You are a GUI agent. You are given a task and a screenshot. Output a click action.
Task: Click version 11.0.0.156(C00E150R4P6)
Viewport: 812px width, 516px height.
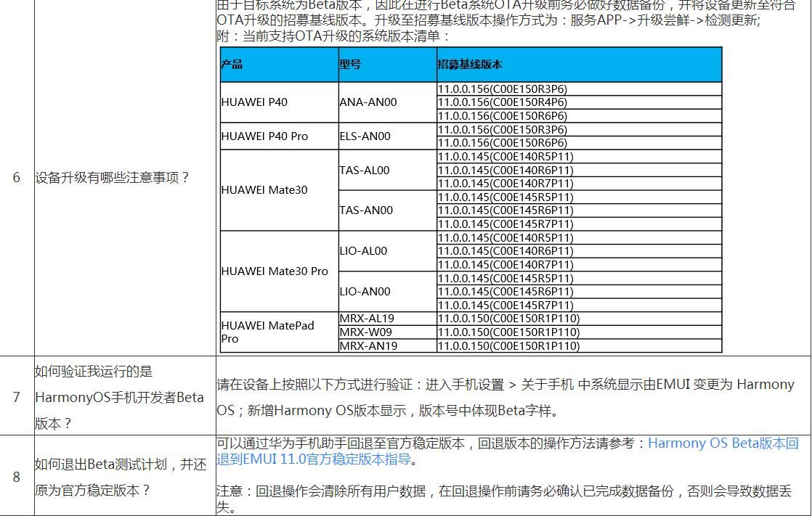(579, 102)
